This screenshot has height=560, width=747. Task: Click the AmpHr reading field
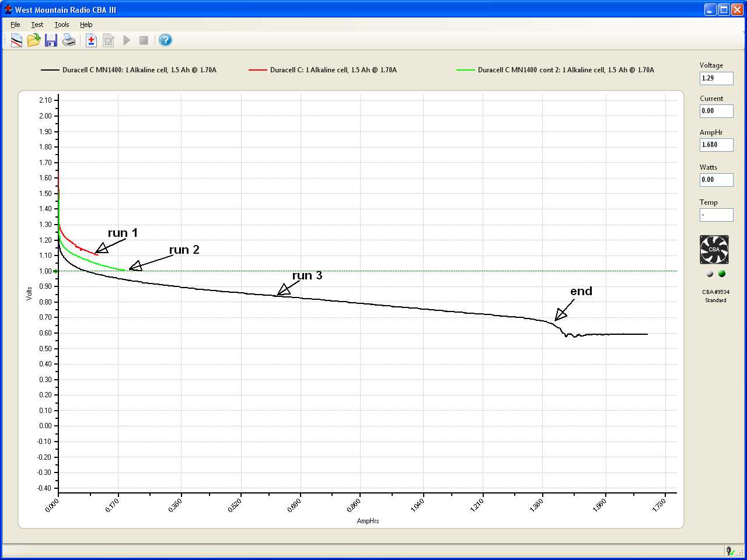pos(716,145)
